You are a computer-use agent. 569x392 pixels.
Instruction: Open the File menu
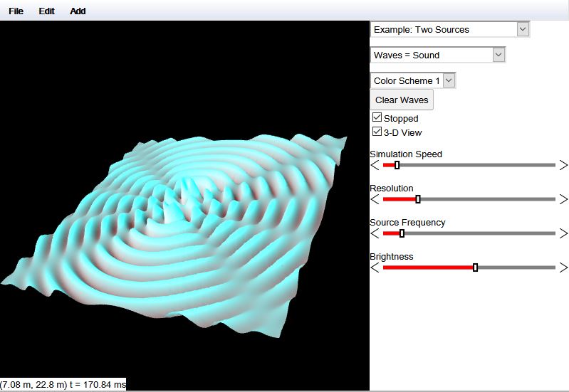point(16,11)
